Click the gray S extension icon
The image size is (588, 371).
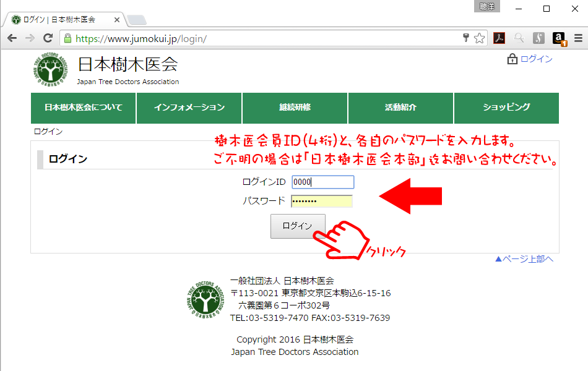538,38
